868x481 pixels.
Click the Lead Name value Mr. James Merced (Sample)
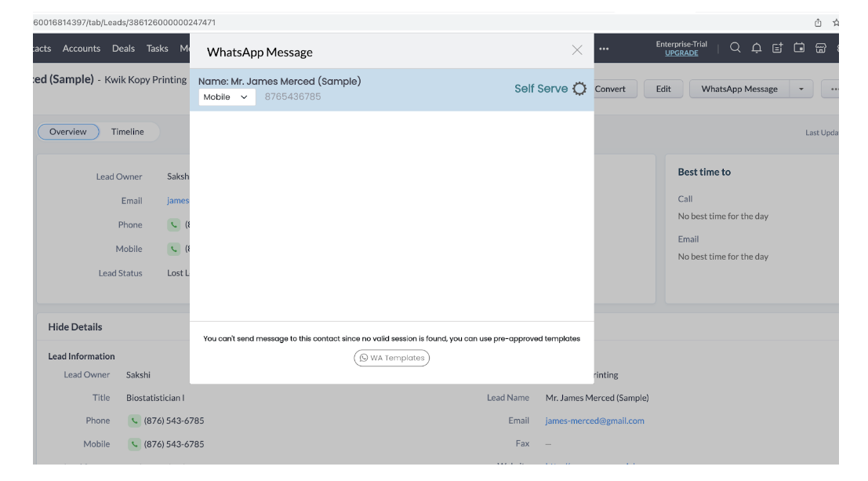point(597,398)
